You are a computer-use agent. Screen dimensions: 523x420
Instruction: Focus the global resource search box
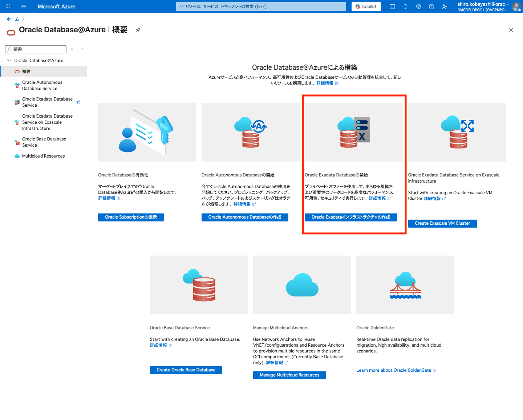coord(261,7)
